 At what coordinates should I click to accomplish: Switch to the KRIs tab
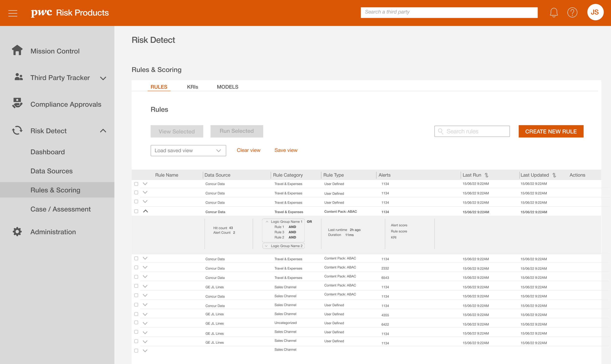[x=192, y=87]
